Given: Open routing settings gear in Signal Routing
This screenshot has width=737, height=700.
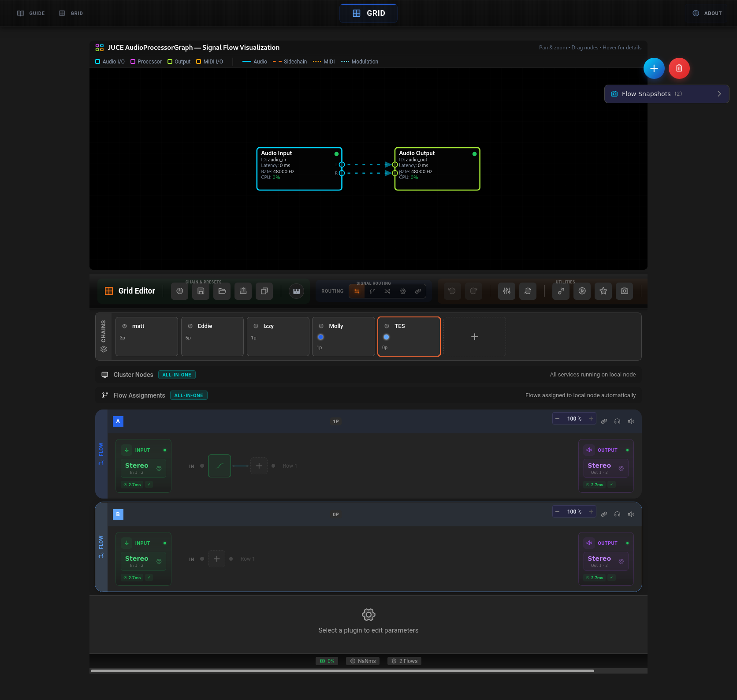Looking at the screenshot, I should pyautogui.click(x=403, y=291).
